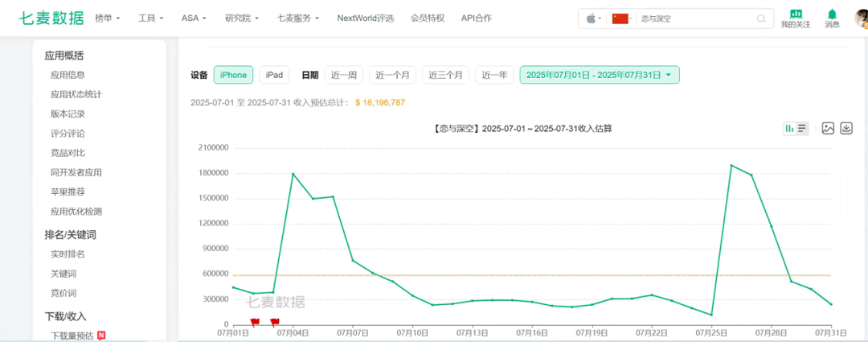Click the N badge beside 下载量预估
Screen dimensions: 868x342
click(101, 335)
